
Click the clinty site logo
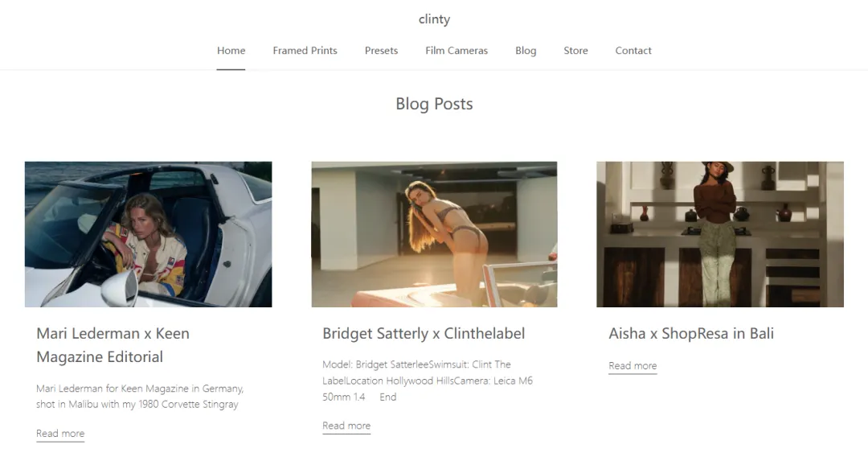coord(434,19)
